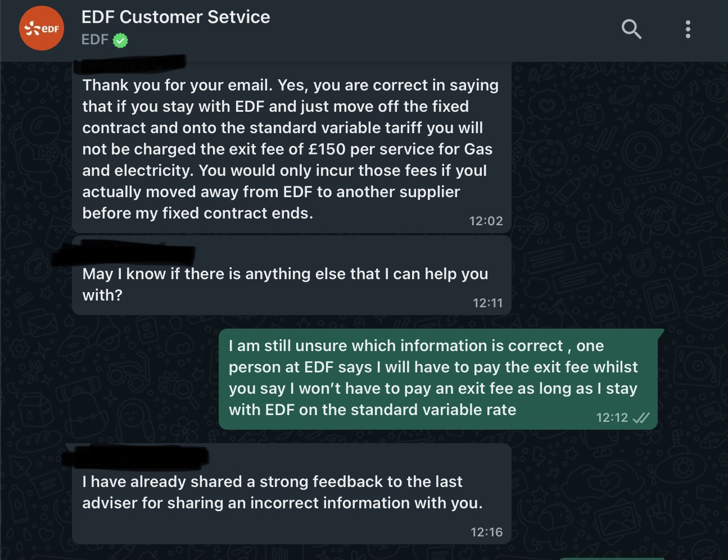Open search in the chat header
Viewport: 728px width, 560px height.
click(x=631, y=29)
